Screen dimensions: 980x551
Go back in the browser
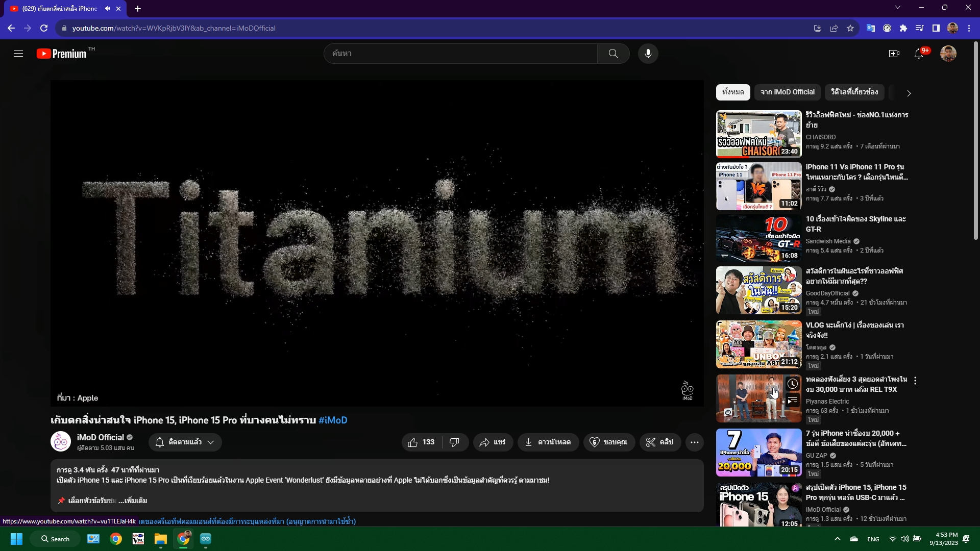click(11, 28)
